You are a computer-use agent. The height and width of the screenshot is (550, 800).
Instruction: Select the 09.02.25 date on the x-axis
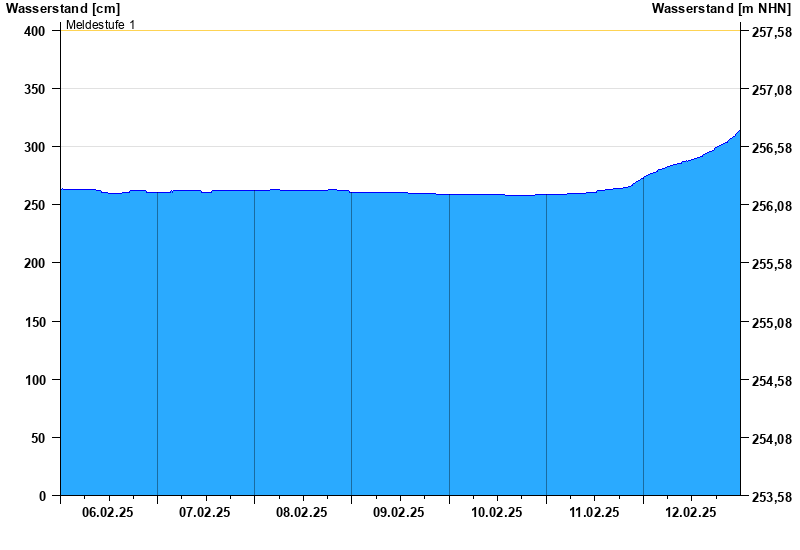(x=399, y=512)
